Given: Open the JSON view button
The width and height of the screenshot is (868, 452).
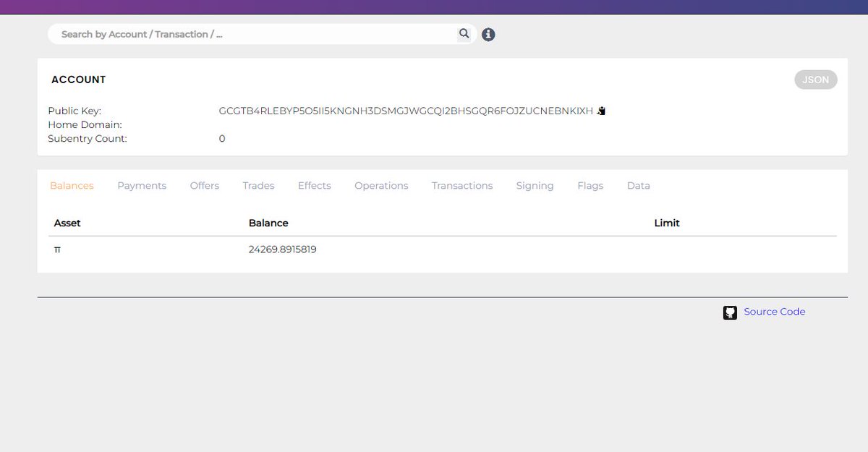Looking at the screenshot, I should [816, 80].
